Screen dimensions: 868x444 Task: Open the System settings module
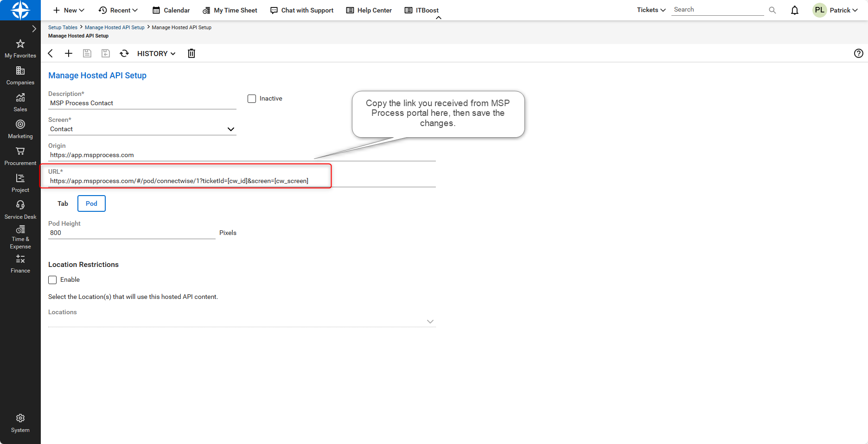(x=20, y=424)
